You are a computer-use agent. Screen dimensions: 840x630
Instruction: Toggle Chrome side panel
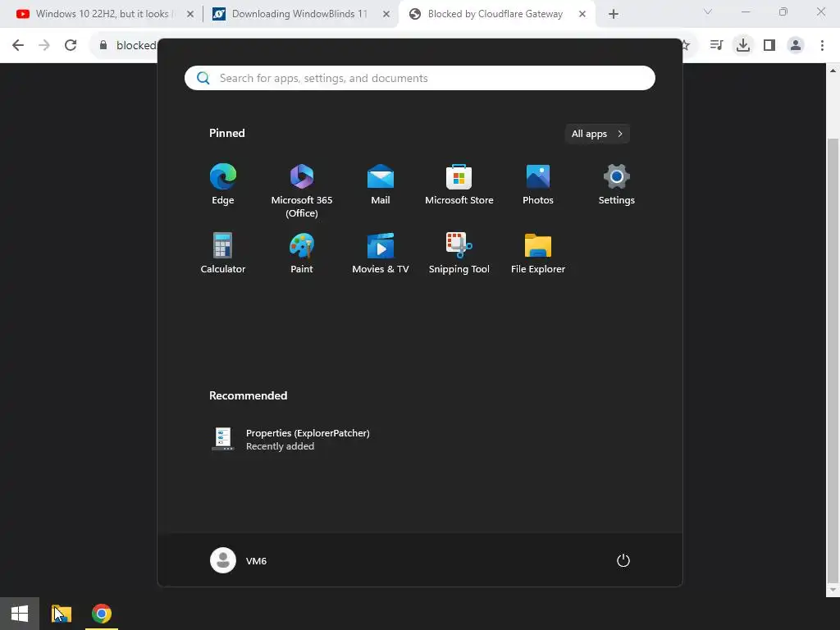(x=769, y=45)
